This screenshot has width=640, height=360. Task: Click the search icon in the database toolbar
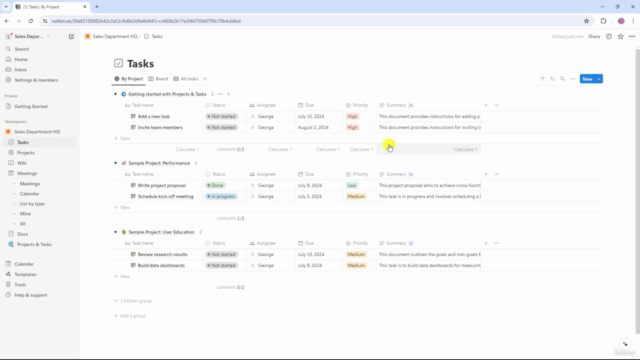[562, 79]
